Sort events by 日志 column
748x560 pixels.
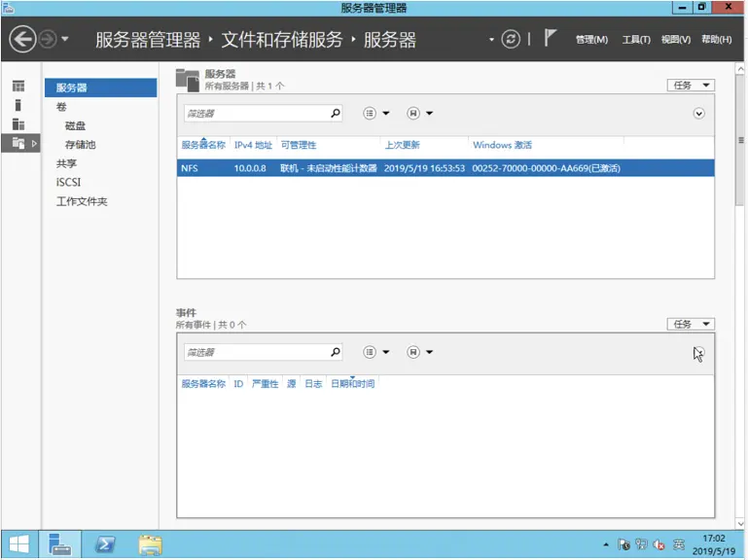[x=313, y=384]
